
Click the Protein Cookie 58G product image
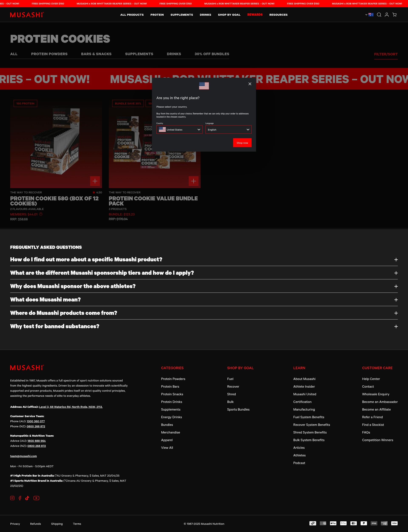[x=56, y=142]
